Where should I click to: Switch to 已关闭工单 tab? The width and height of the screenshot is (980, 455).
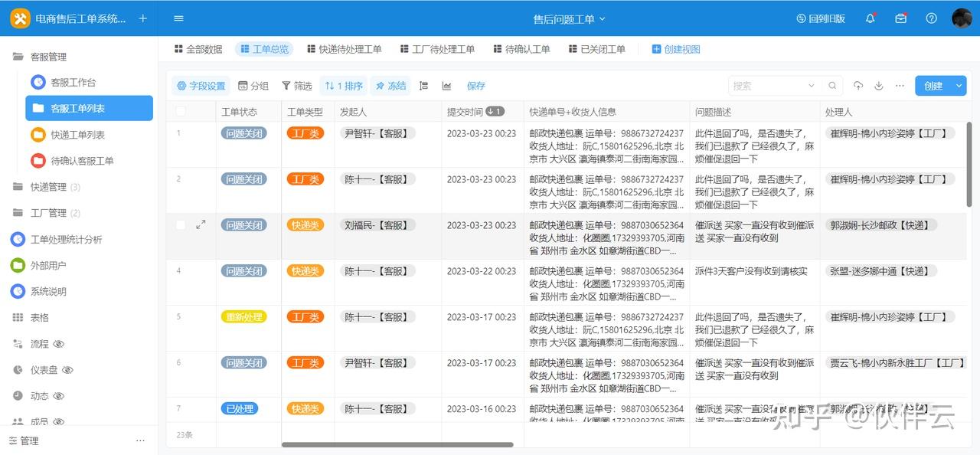click(596, 49)
